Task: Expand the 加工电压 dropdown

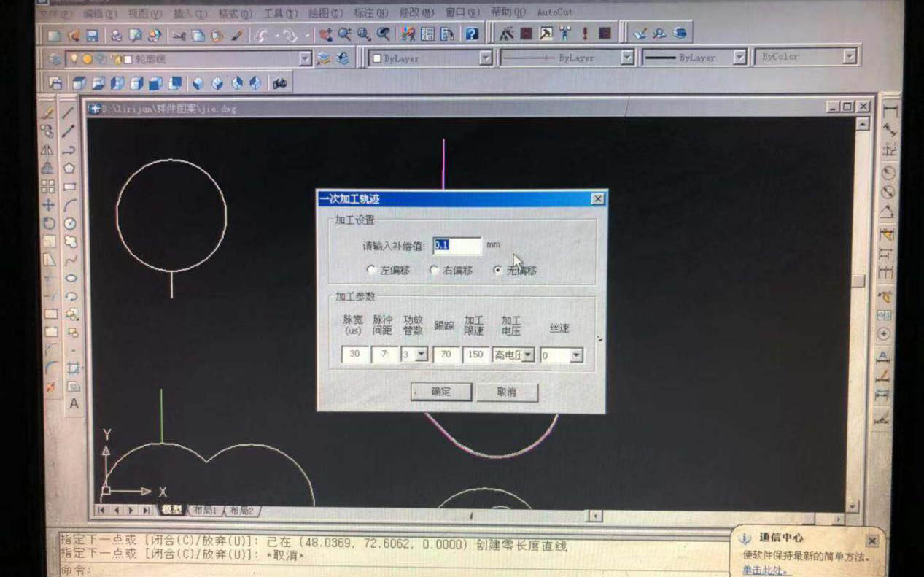Action: [x=527, y=355]
